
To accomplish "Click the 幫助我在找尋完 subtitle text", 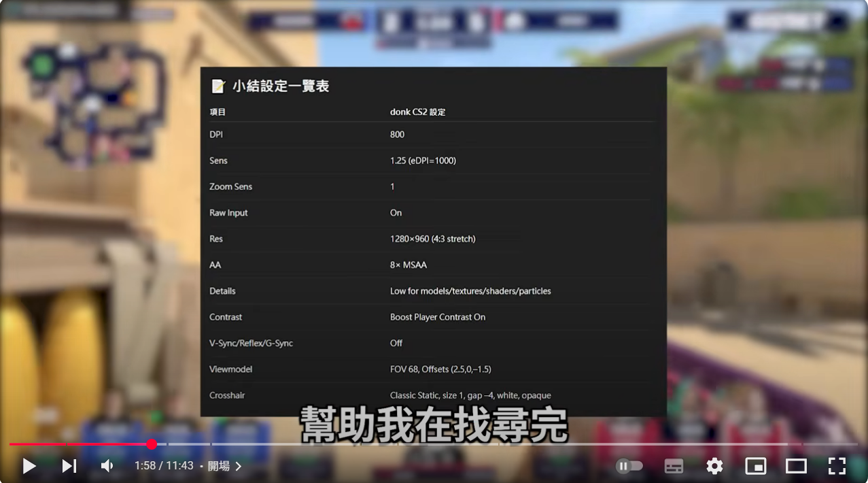I will coord(434,424).
